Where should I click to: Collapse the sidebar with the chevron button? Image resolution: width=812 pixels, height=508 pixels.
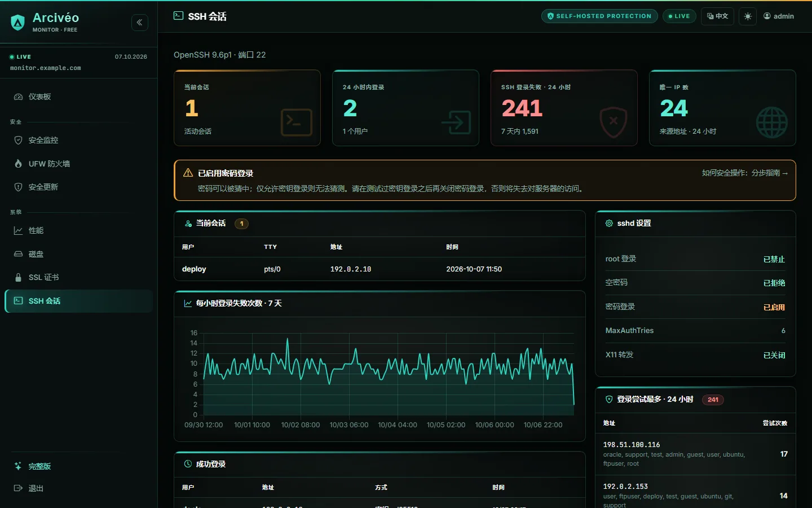pyautogui.click(x=140, y=23)
